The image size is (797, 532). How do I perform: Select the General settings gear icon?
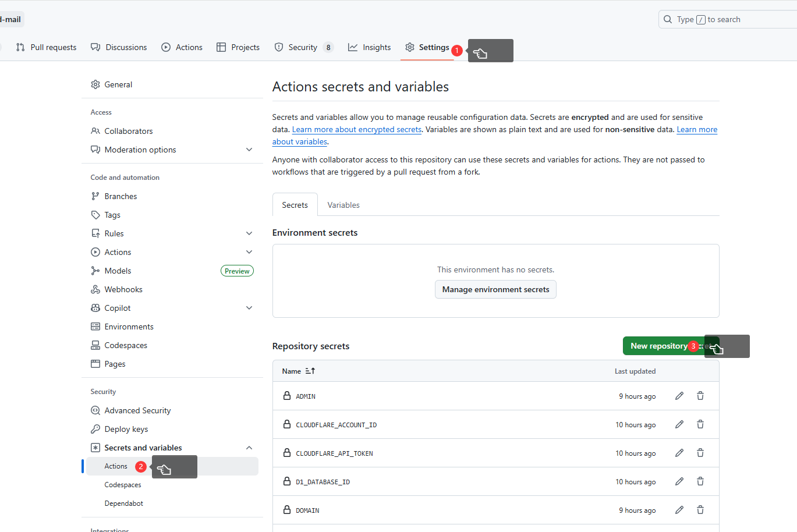(95, 84)
